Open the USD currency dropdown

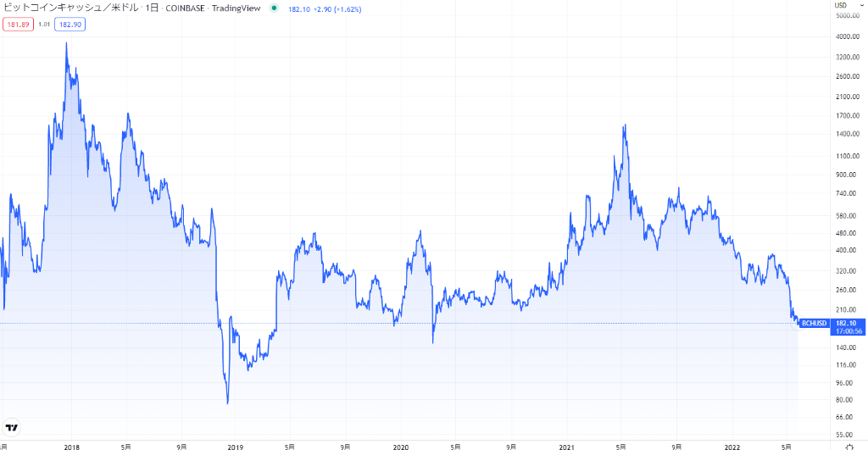pos(849,5)
